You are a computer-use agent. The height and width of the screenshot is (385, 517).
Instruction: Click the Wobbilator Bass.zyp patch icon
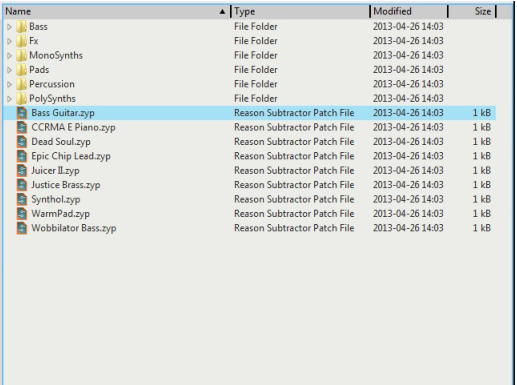(x=22, y=228)
